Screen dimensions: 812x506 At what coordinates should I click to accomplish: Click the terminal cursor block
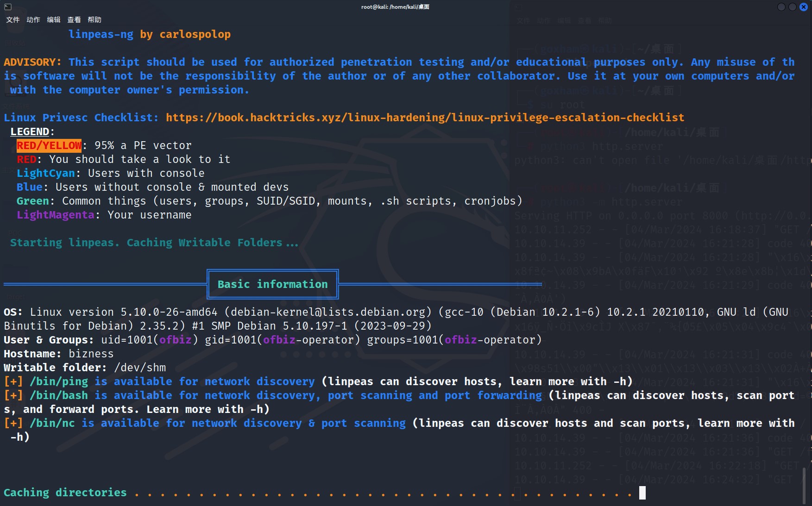[642, 493]
